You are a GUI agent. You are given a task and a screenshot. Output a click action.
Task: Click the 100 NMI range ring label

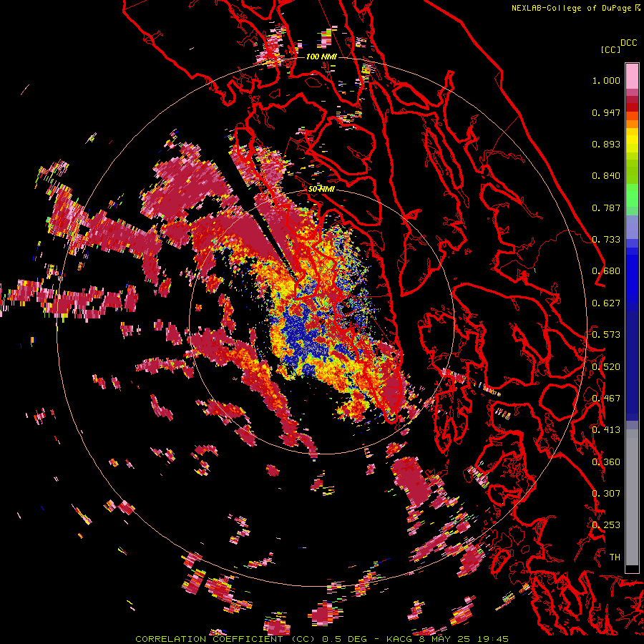point(321,57)
